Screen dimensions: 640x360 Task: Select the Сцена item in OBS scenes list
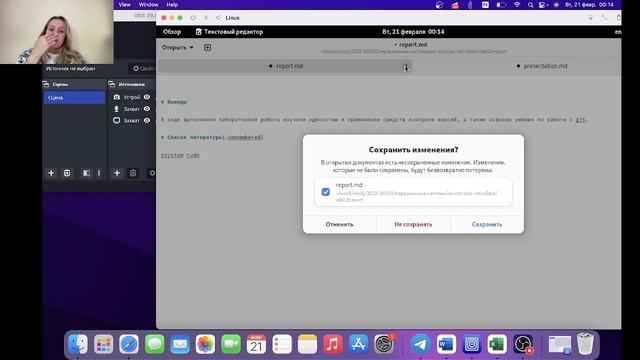click(x=74, y=98)
